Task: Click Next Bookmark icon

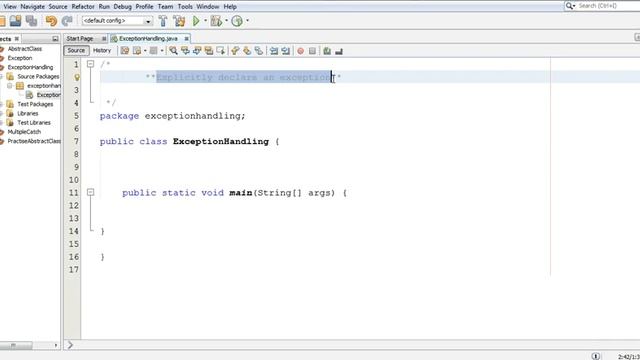Action: [x=247, y=51]
